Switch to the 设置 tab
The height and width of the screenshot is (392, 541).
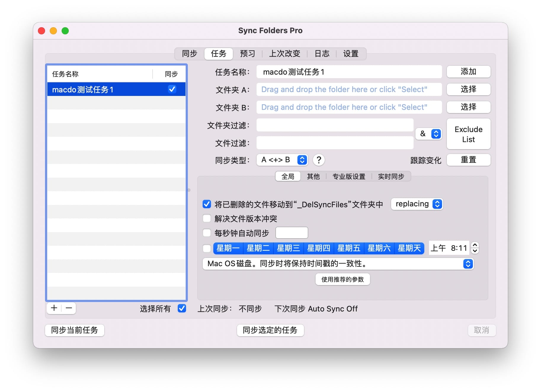[351, 54]
